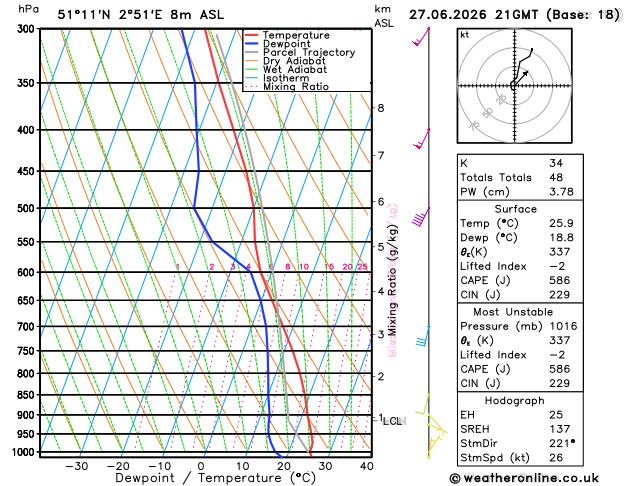Click the 700 hPa pressure level label
This screenshot has height=486, width=629.
pos(28,327)
